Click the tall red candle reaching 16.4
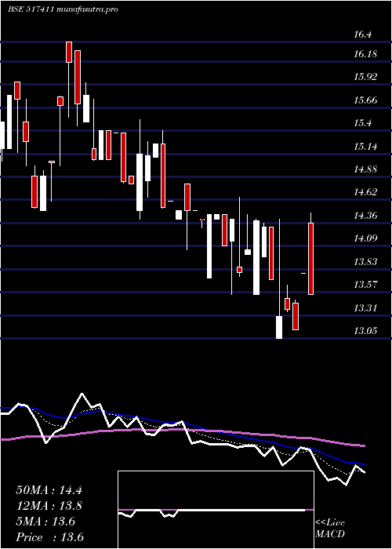The height and width of the screenshot is (549, 392). click(69, 53)
